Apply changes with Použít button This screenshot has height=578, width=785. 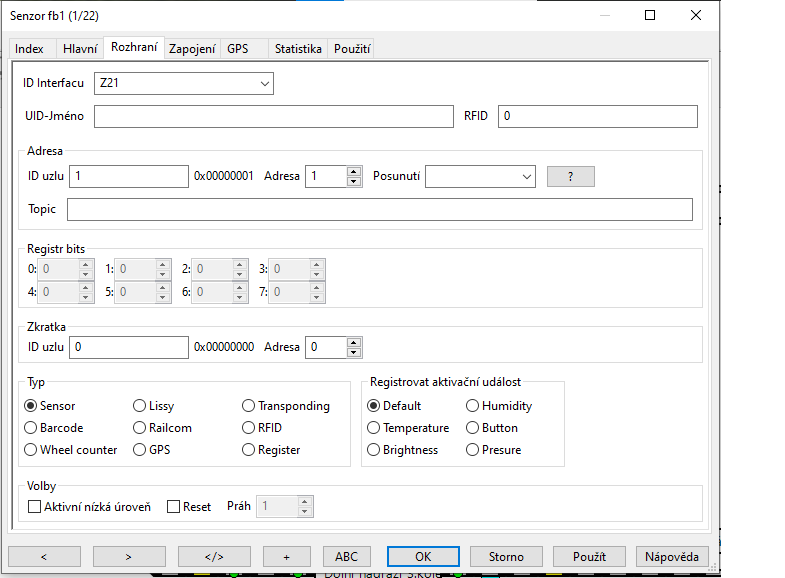(589, 556)
